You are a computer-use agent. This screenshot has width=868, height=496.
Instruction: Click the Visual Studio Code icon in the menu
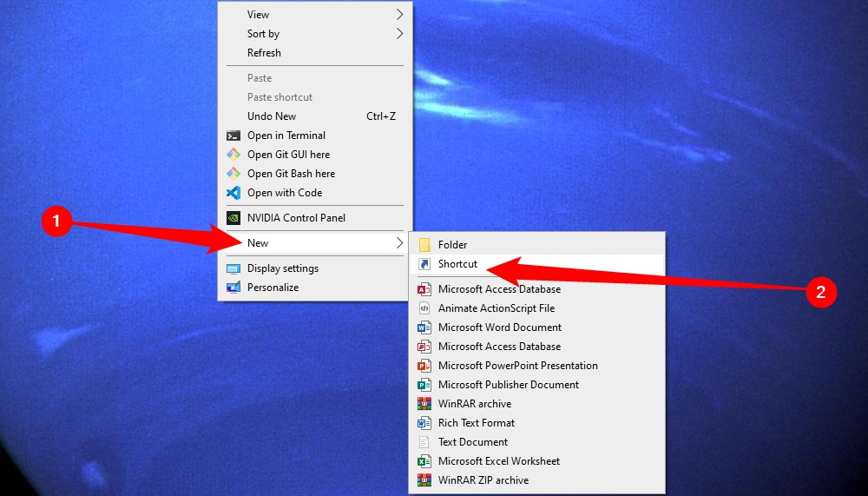233,193
